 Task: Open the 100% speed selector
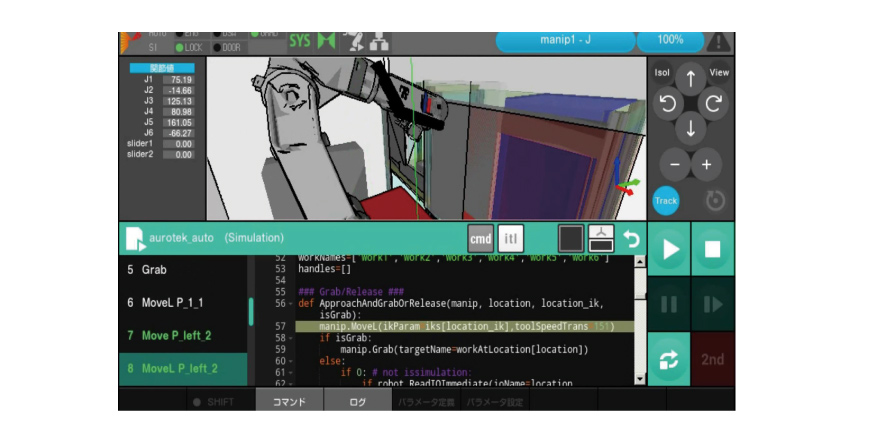[671, 40]
